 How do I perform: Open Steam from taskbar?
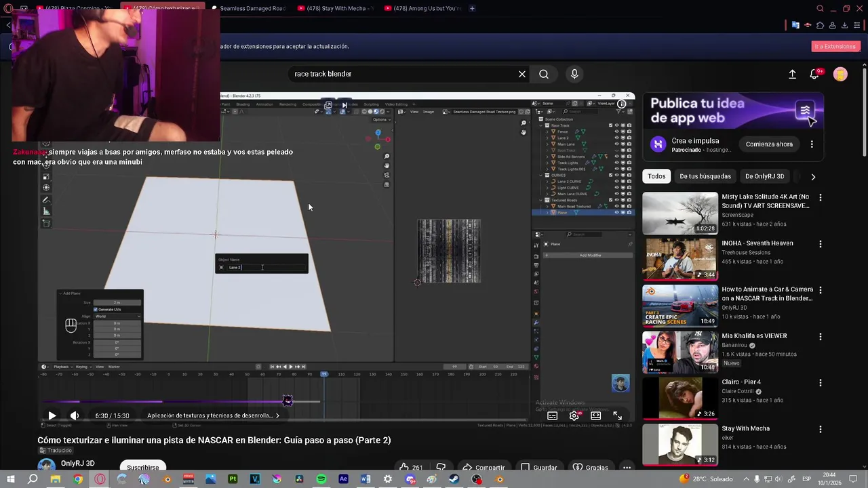coord(454,479)
